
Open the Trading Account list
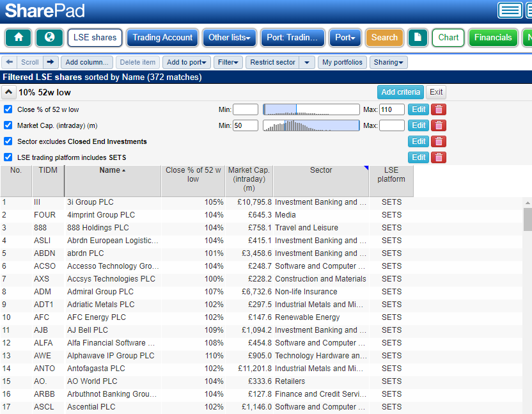tap(162, 37)
